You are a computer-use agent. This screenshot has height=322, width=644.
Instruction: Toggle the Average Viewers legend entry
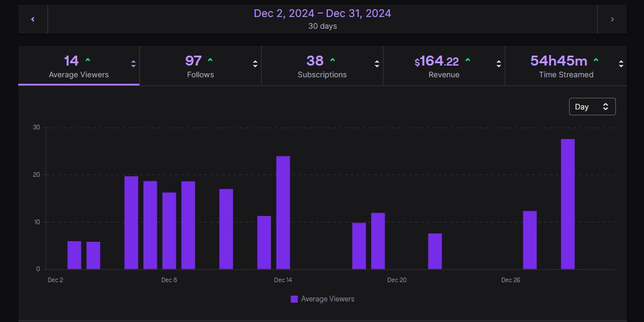tap(323, 299)
